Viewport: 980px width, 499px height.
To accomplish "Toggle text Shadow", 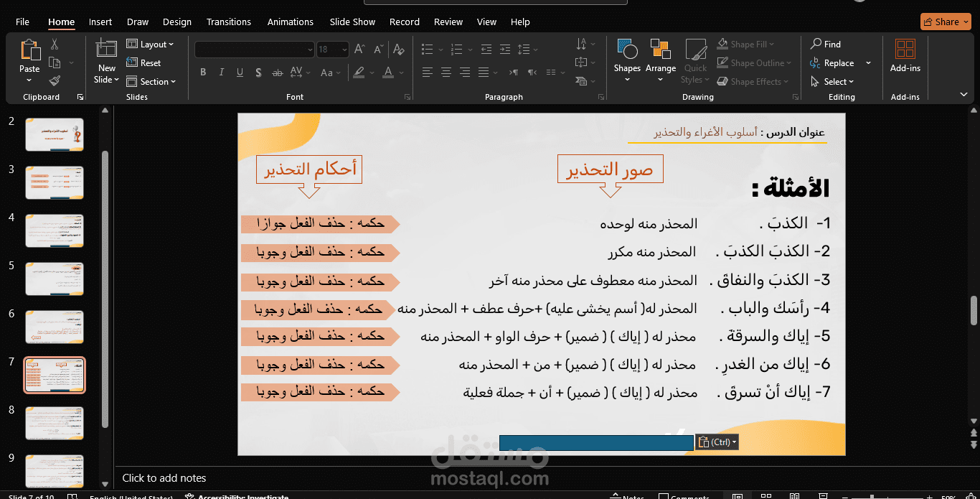I will point(258,73).
